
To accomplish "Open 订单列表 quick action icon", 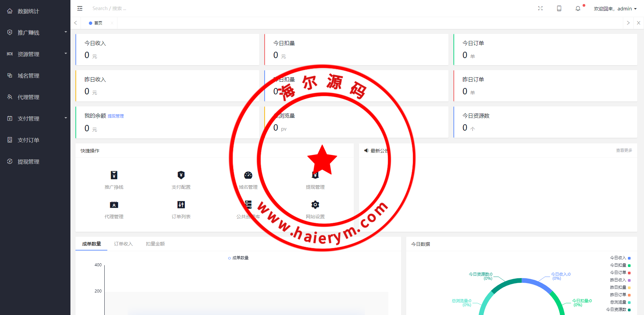I will [181, 205].
